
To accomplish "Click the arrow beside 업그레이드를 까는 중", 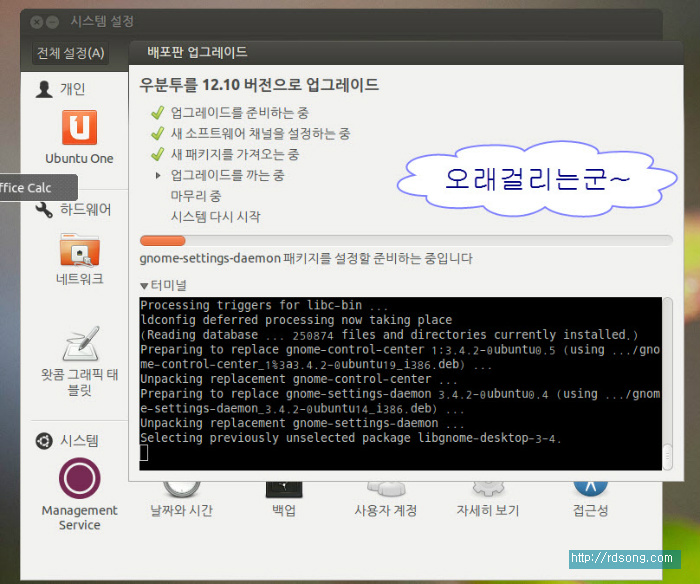I will pos(158,175).
